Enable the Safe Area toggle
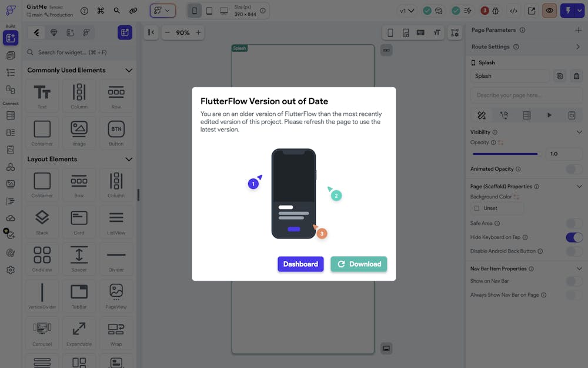The image size is (588, 368). point(574,224)
